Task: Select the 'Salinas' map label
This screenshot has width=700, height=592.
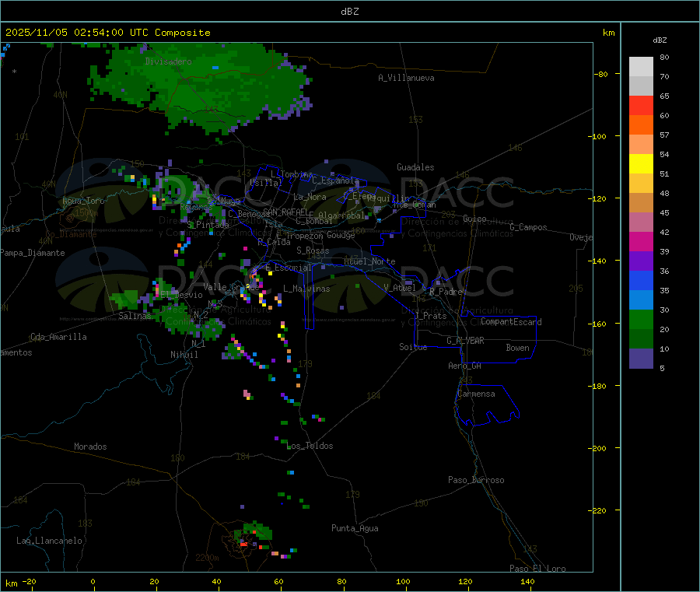Action: (x=135, y=316)
